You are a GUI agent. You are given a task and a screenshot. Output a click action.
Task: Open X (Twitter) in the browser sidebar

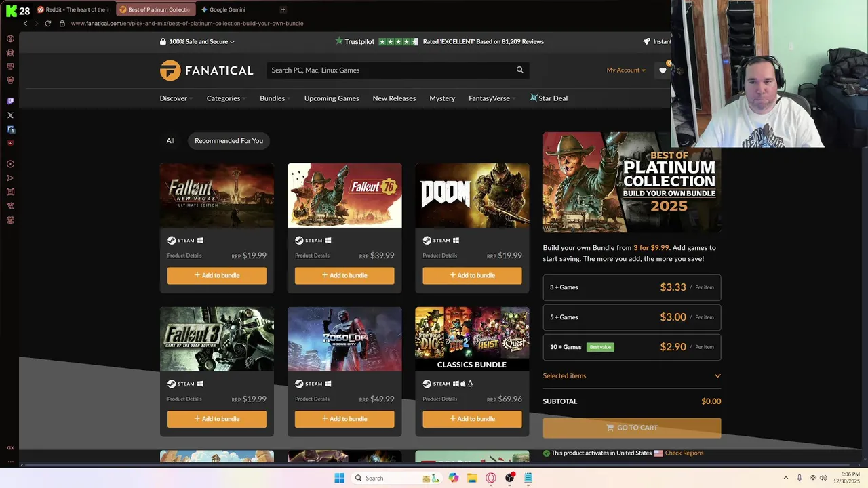[10, 115]
